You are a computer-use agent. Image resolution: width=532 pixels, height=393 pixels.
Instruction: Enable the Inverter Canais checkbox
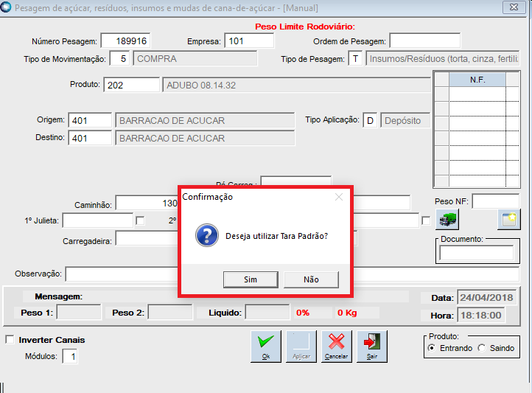(x=10, y=340)
